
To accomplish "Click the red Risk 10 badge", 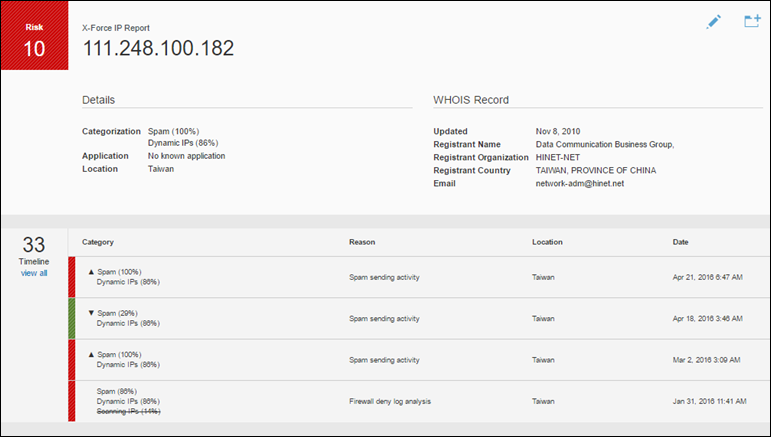I will tap(34, 35).
